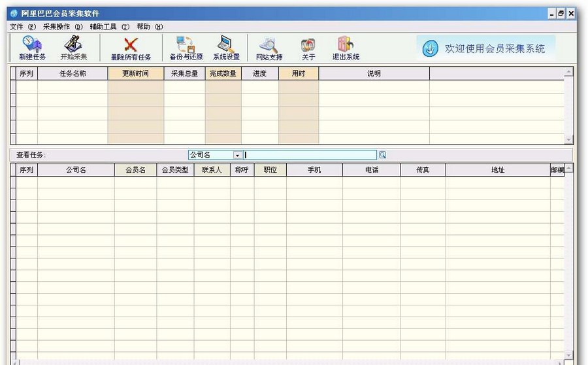Click the 采集总量 column header
This screenshot has height=365, width=588.
184,73
